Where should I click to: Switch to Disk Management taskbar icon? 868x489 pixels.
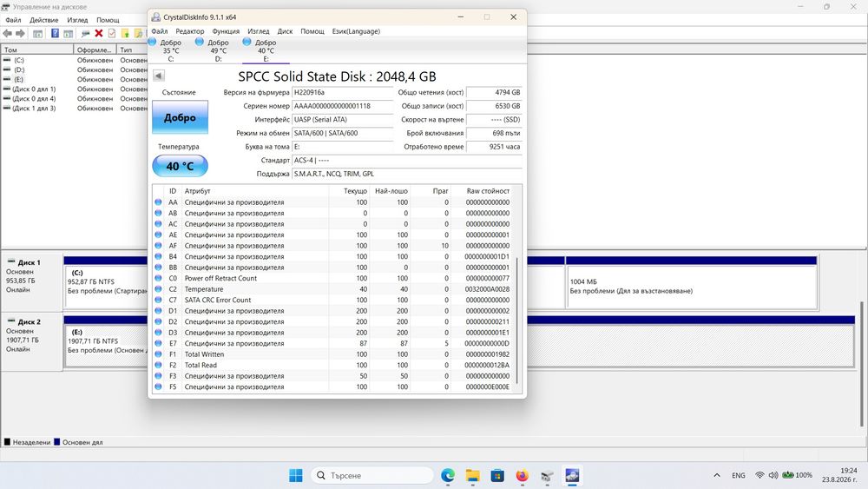(x=547, y=475)
